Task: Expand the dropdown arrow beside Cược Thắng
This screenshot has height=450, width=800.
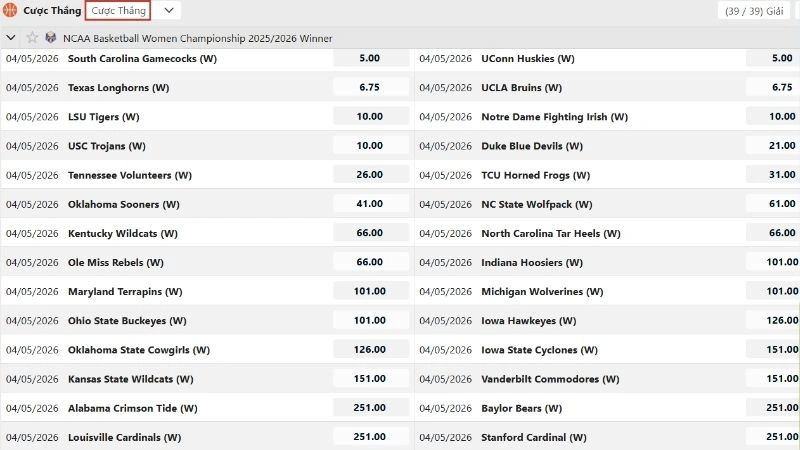Action: click(x=169, y=10)
